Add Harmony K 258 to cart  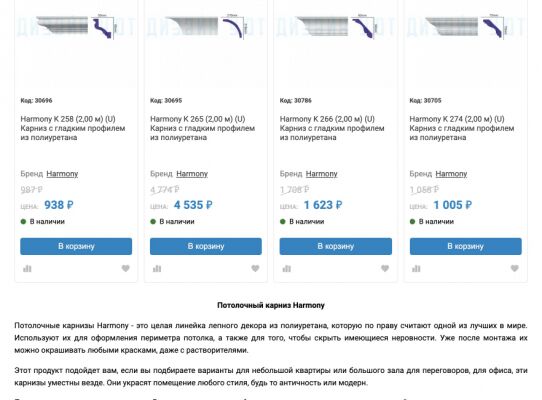[76, 246]
